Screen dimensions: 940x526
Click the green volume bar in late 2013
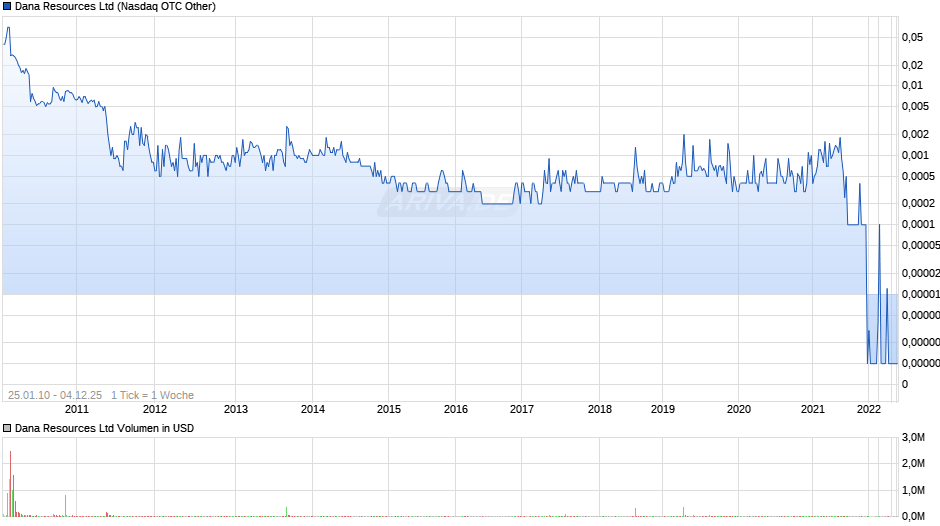click(x=287, y=512)
